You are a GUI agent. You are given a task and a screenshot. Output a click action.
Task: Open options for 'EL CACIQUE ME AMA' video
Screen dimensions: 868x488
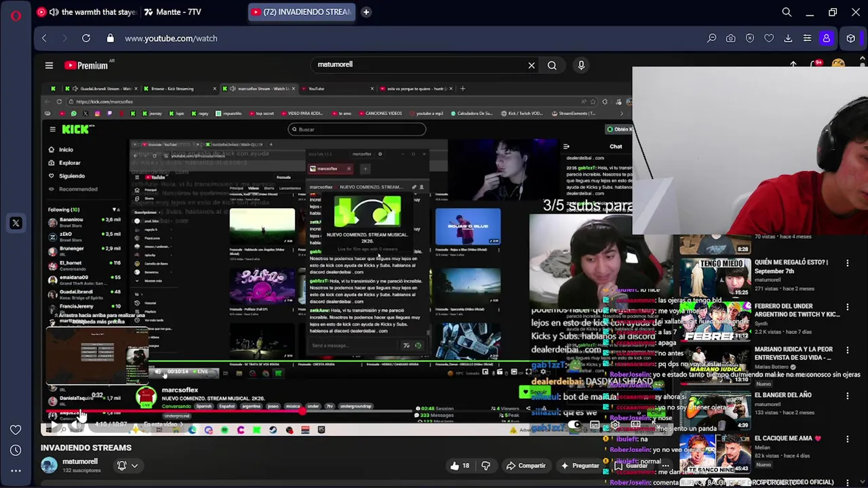pos(847,439)
